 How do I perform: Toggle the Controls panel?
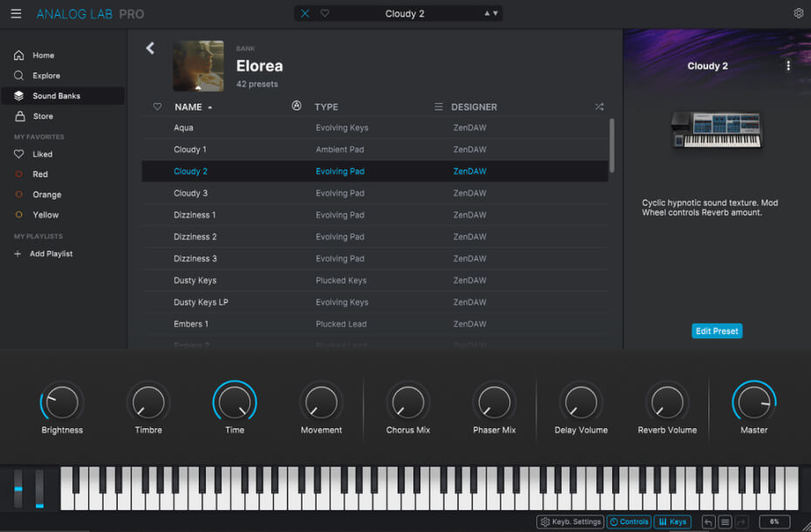tap(629, 522)
